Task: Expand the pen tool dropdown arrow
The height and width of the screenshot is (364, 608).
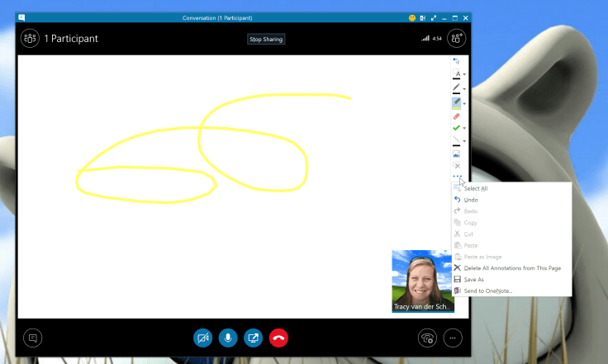Action: click(x=464, y=88)
